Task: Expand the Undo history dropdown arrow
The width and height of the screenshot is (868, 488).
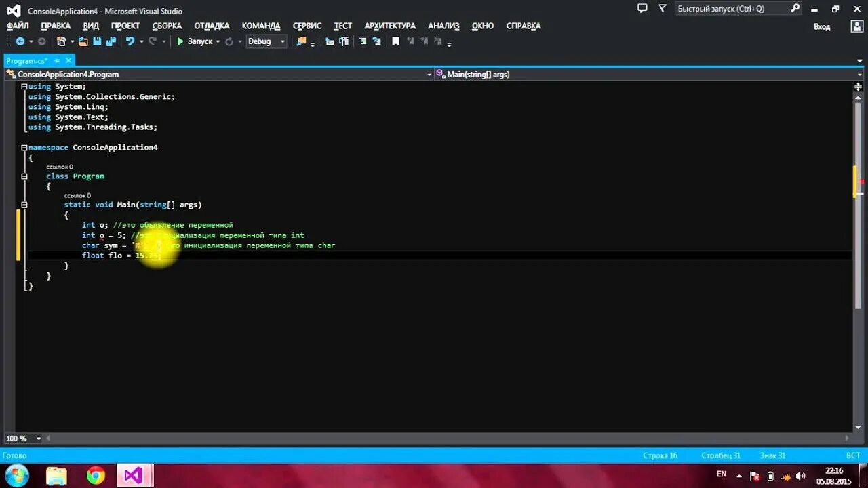Action: (x=140, y=41)
